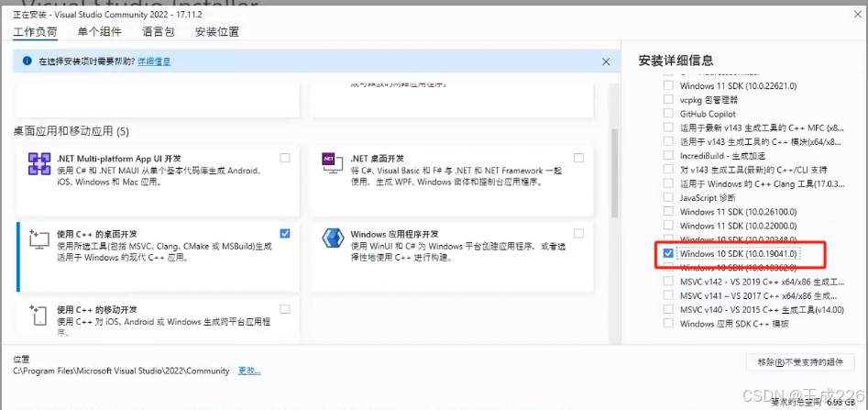This screenshot has width=868, height=410.
Task: Switch to the 工作负荷 tab
Action: tap(35, 31)
